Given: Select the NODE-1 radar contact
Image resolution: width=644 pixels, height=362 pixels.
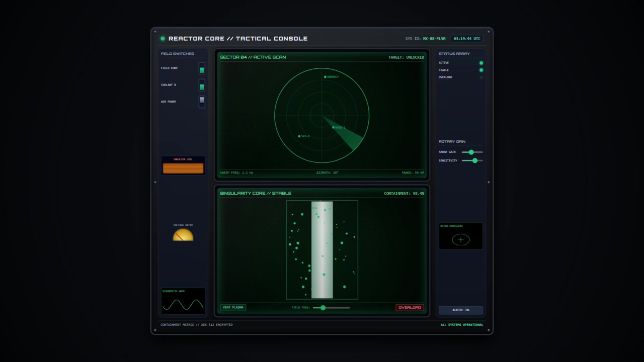Looking at the screenshot, I should [334, 127].
